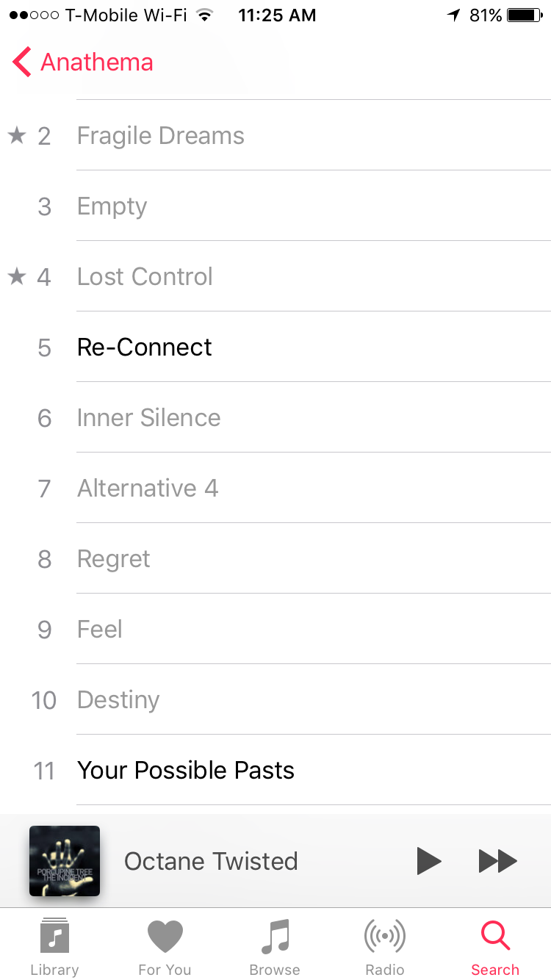551x980 pixels.
Task: Skip forward to the next track
Action: [498, 861]
